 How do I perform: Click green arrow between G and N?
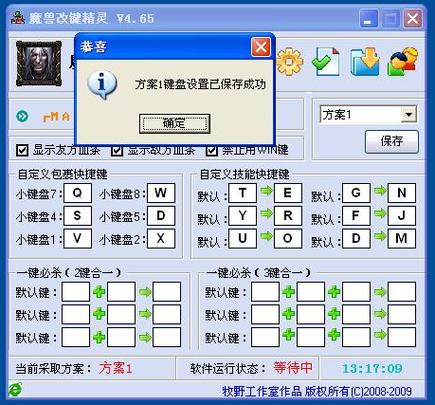point(380,191)
